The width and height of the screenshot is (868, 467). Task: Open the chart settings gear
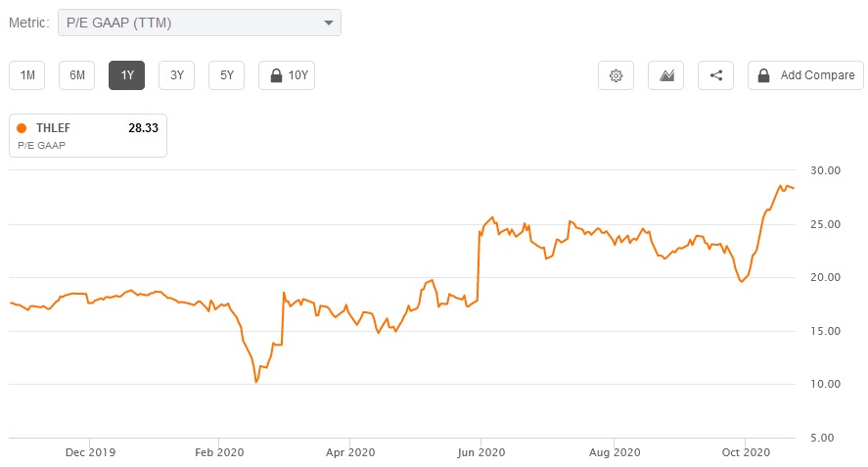tap(617, 75)
